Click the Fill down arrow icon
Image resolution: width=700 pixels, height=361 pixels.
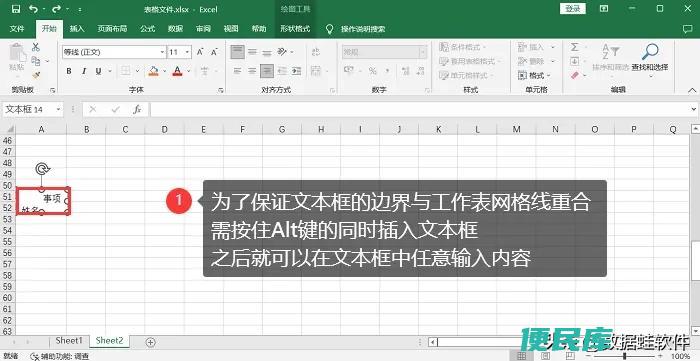(575, 61)
